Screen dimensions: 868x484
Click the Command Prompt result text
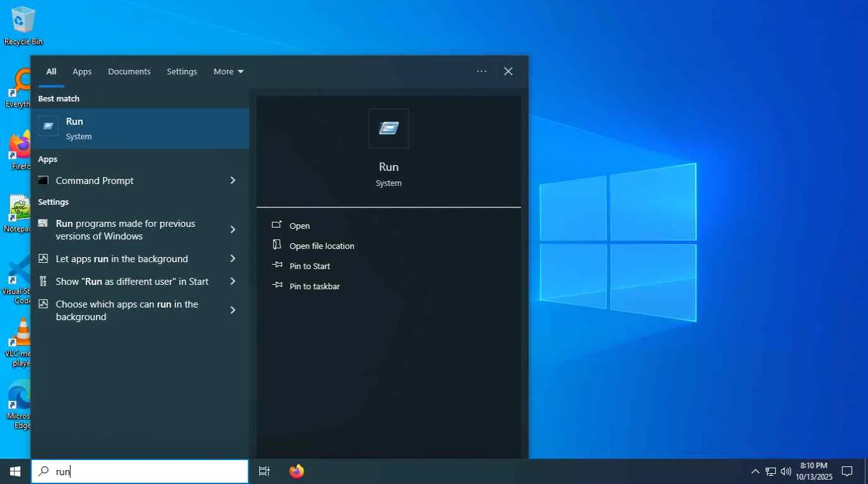click(x=95, y=180)
